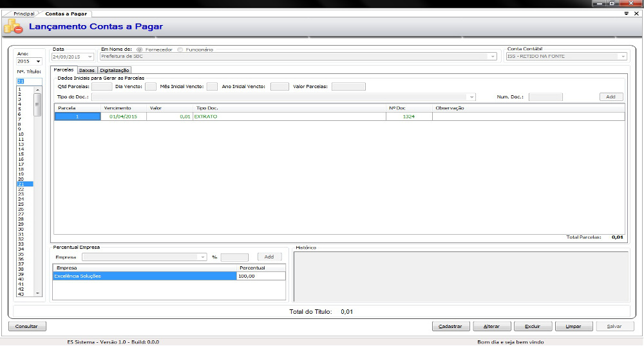Viewport: 644px width, 346px height.
Task: Expand the Tipo de Doc. combo box
Action: tap(472, 97)
